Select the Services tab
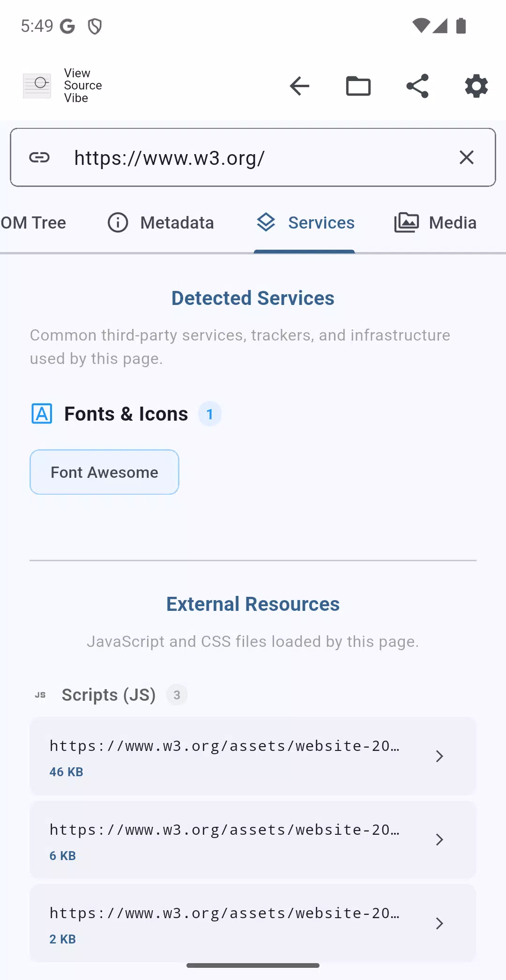Viewport: 506px width, 980px height. [305, 223]
